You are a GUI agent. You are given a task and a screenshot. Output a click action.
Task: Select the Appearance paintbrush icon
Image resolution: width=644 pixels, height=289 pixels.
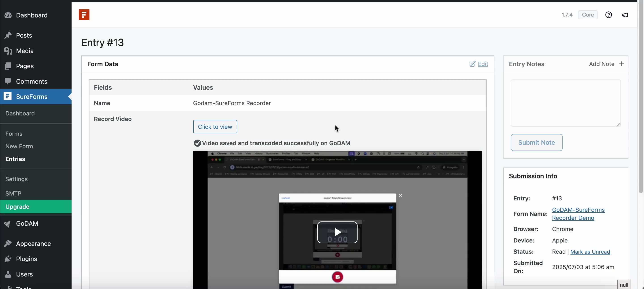click(x=8, y=244)
